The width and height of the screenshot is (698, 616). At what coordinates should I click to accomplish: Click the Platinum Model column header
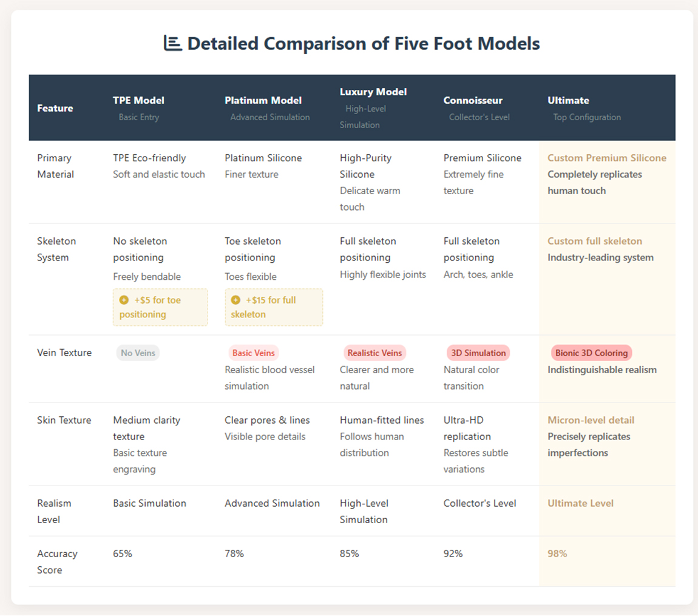tap(263, 100)
